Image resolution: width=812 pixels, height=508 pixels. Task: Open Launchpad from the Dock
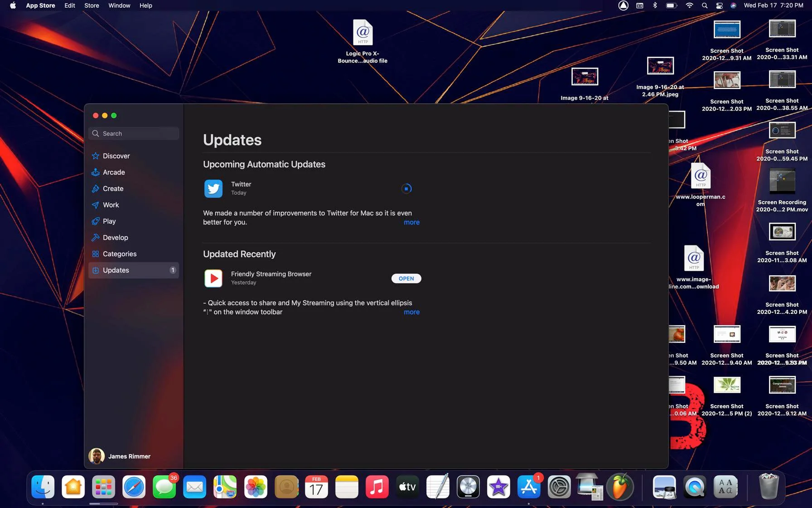tap(104, 487)
